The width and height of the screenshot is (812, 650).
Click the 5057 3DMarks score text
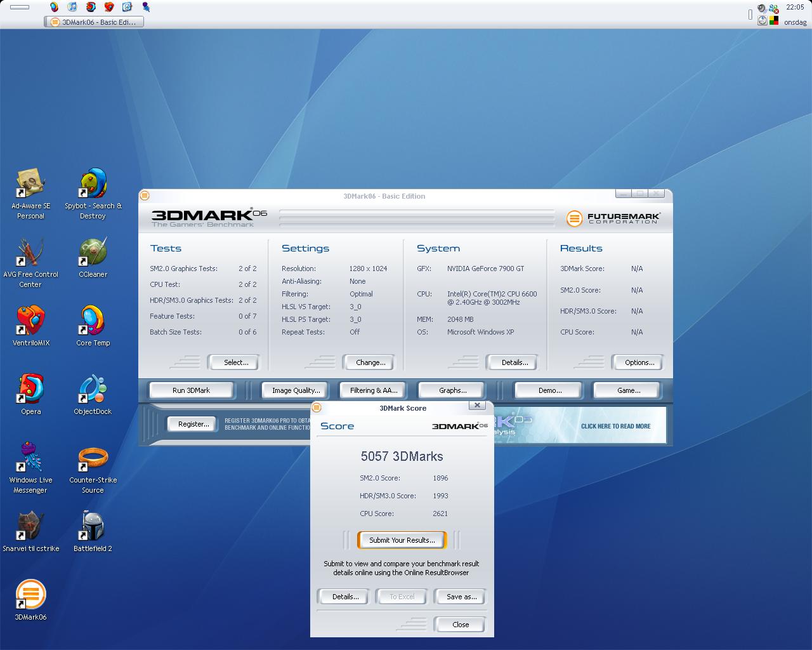402,456
